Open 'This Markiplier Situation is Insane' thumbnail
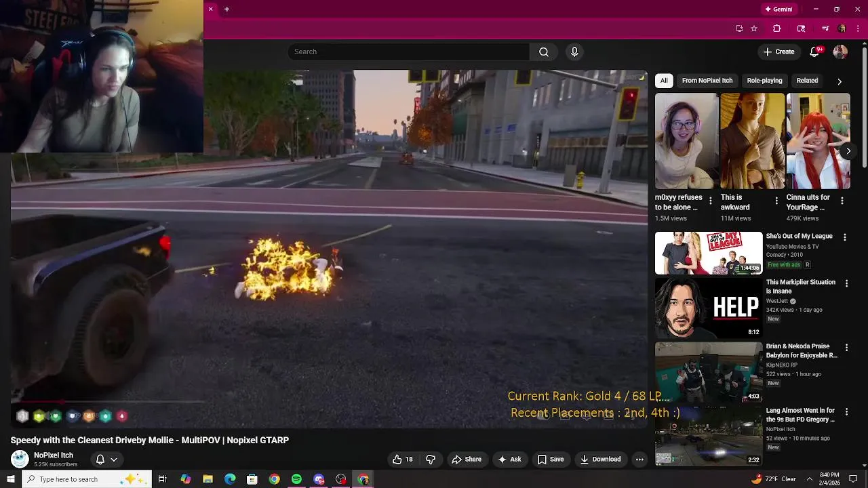 pos(709,308)
